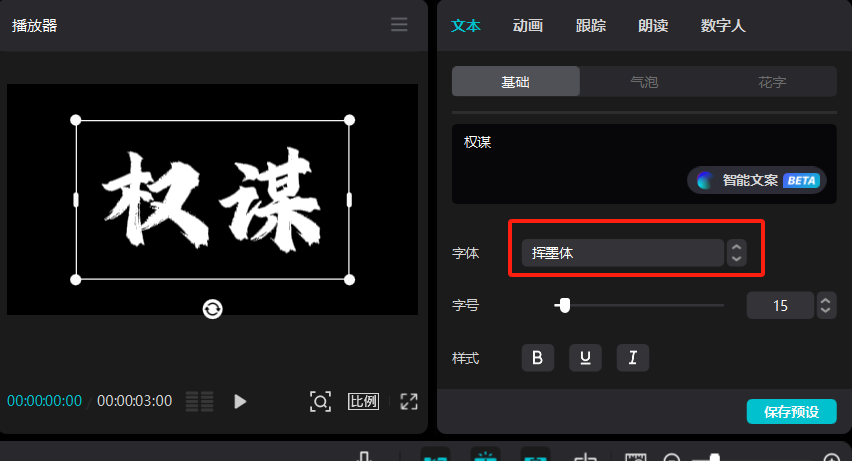Click the left edge handle of text box
This screenshot has width=852, height=461.
click(x=76, y=200)
